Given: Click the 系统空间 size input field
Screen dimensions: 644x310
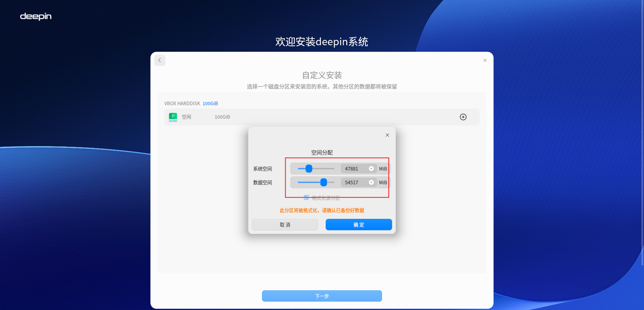Looking at the screenshot, I should coord(359,169).
